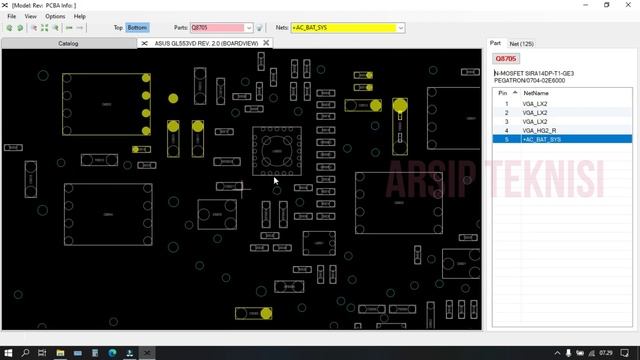Open the Windows Start menu

8,353
